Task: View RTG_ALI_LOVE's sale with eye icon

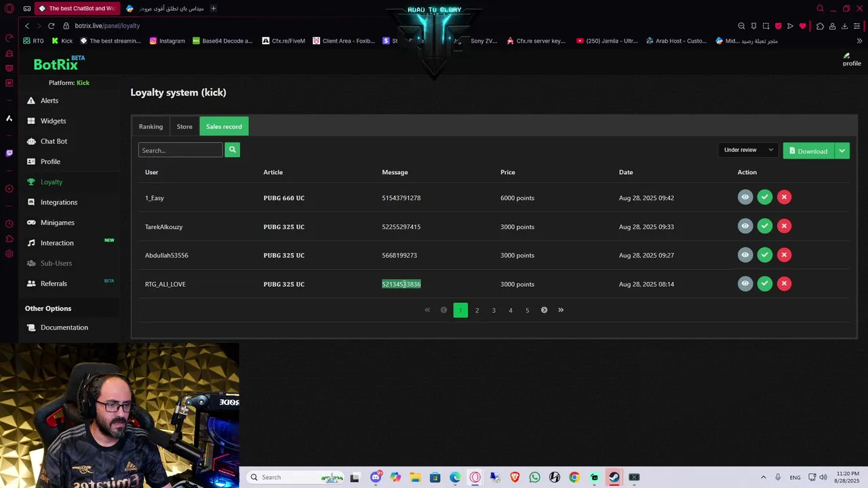Action: point(745,284)
